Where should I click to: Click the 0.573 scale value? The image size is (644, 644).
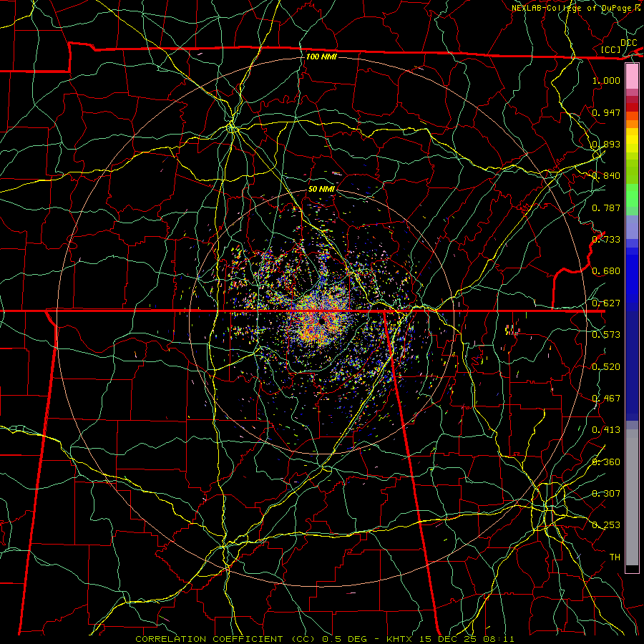[606, 335]
